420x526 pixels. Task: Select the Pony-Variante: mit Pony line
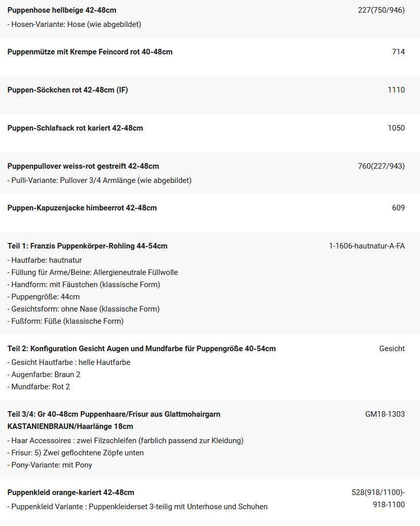point(50,465)
